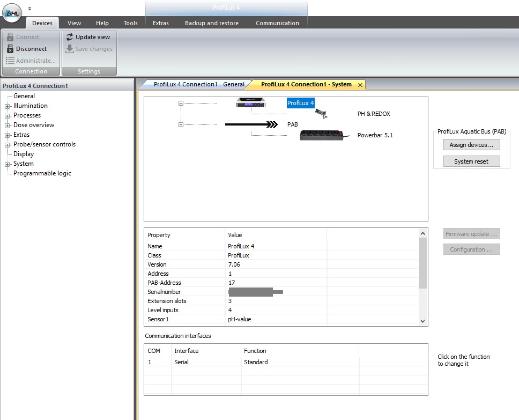Click the Disconnect plug icon
This screenshot has width=519, height=420.
pos(10,49)
